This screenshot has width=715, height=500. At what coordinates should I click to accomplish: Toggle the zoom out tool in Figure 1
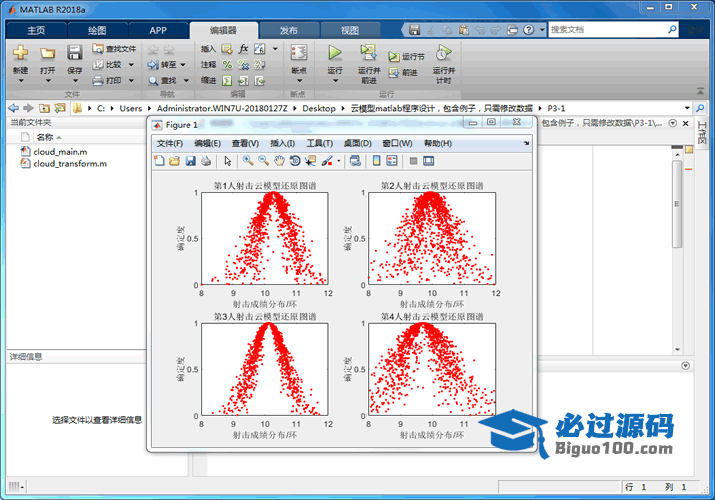point(264,160)
